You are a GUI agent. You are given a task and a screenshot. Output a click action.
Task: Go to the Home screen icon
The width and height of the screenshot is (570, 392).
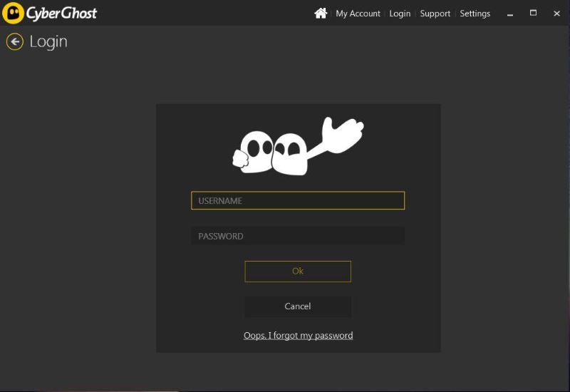[321, 14]
